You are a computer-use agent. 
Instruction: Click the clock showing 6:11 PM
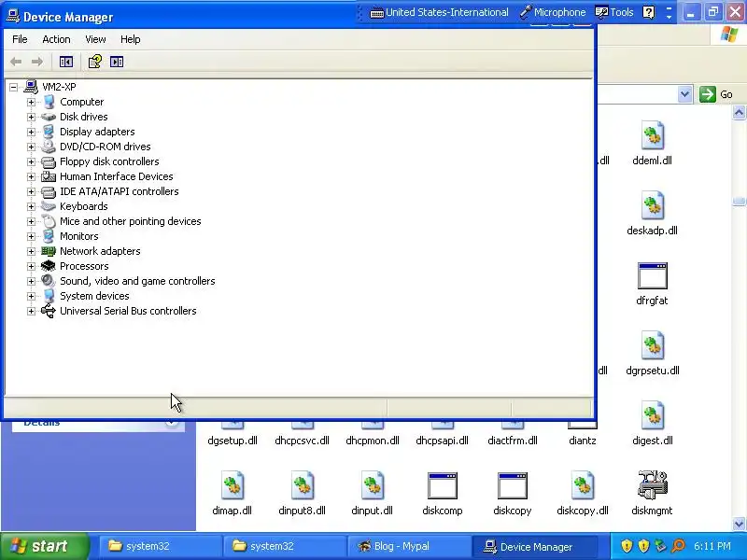712,546
